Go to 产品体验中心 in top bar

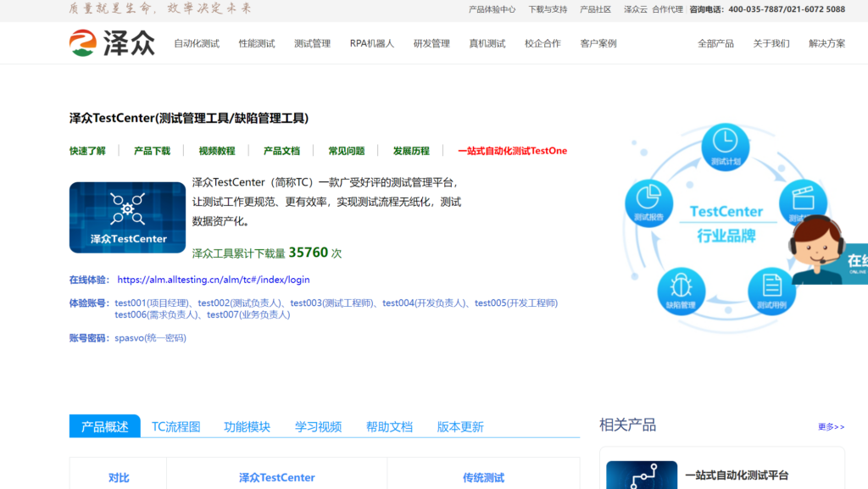(492, 9)
